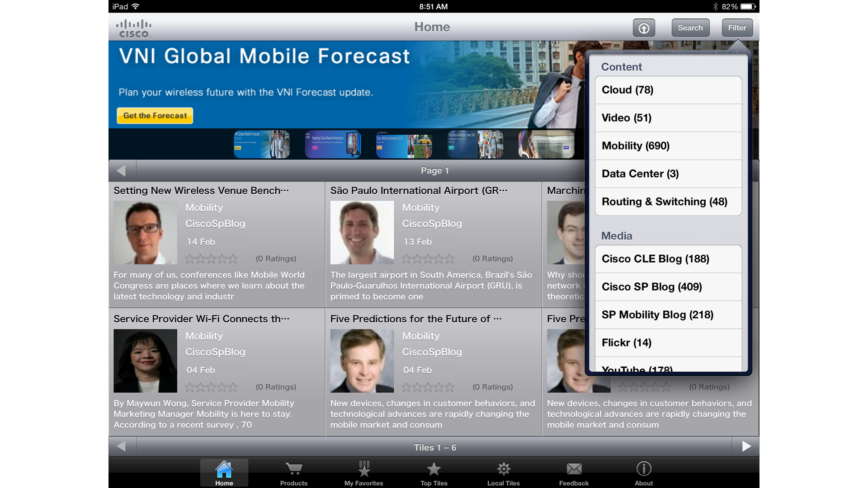
Task: Filter media by SP Mobility Blog (218)
Action: point(668,315)
